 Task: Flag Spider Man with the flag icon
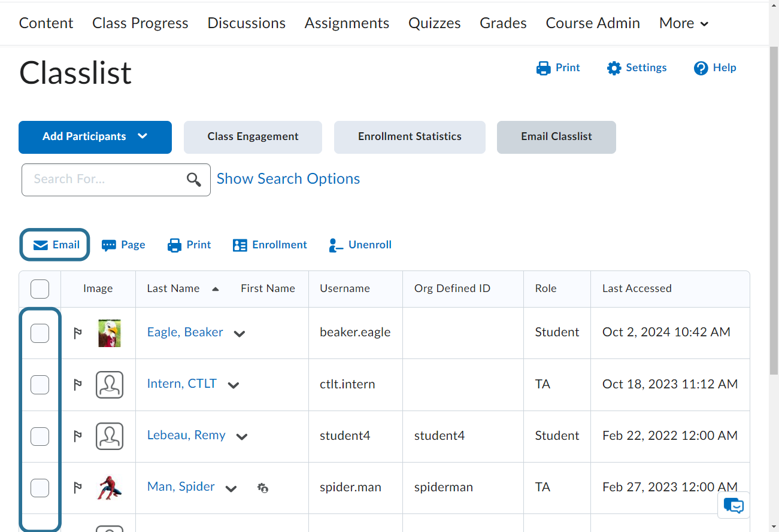pos(77,488)
